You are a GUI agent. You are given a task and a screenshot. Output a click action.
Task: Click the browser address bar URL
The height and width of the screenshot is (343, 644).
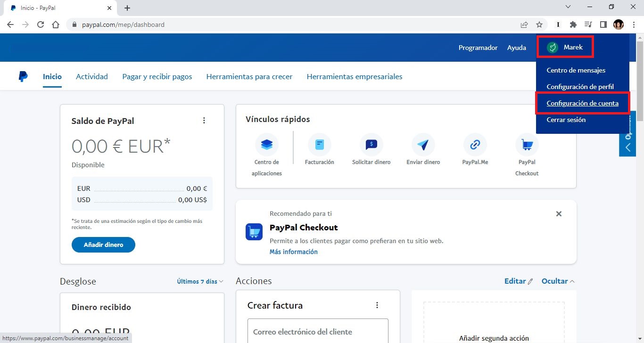(x=122, y=24)
